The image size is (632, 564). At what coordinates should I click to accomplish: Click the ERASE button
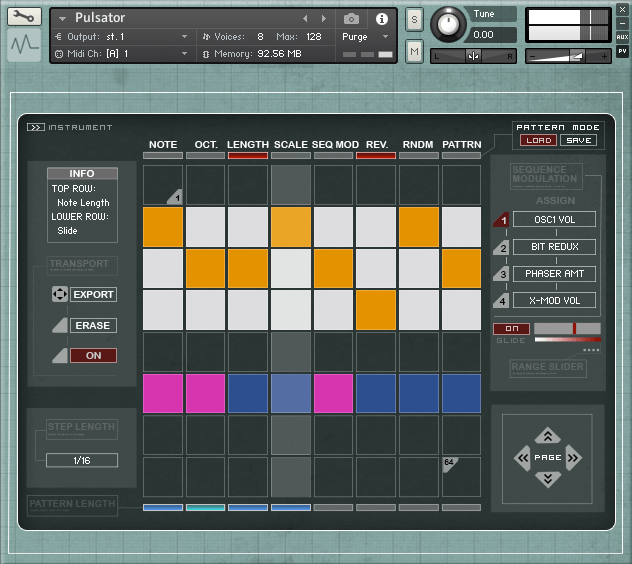tap(93, 325)
